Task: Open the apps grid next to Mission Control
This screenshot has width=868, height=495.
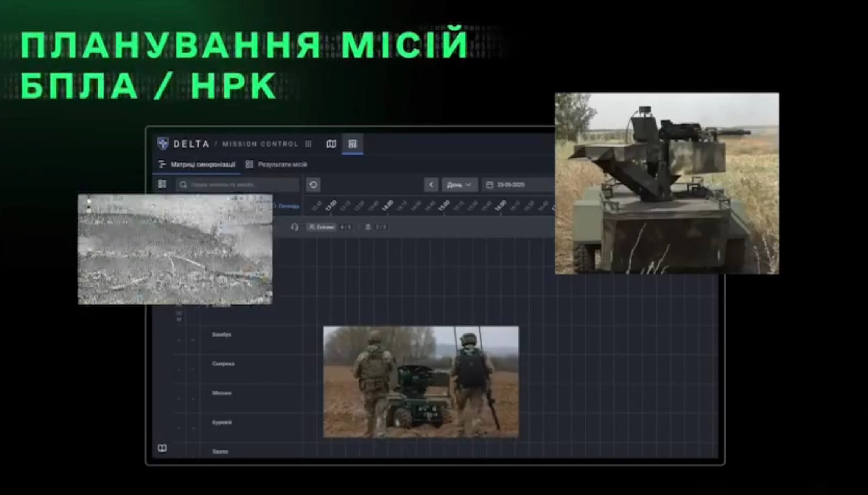Action: [x=308, y=144]
